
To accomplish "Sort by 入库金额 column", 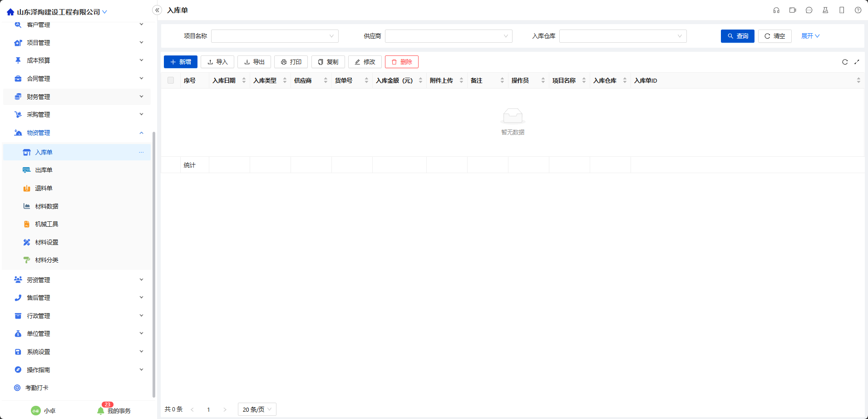I will click(420, 80).
